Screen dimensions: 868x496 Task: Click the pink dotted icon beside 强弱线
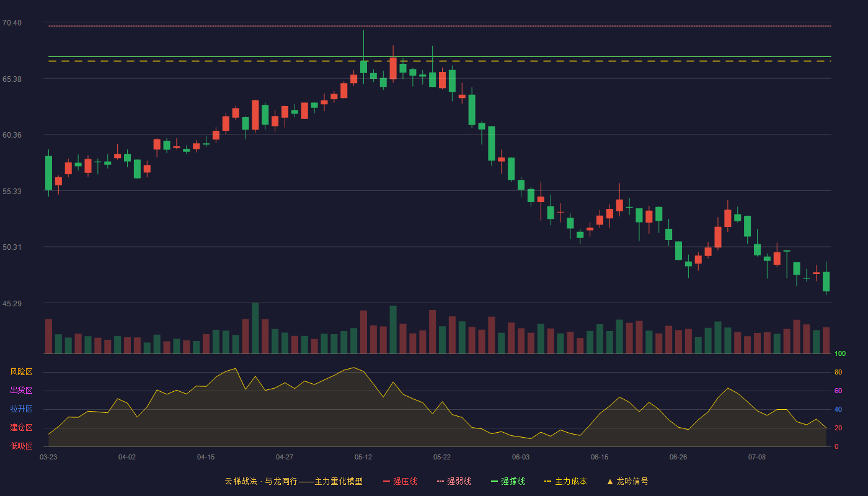click(441, 482)
